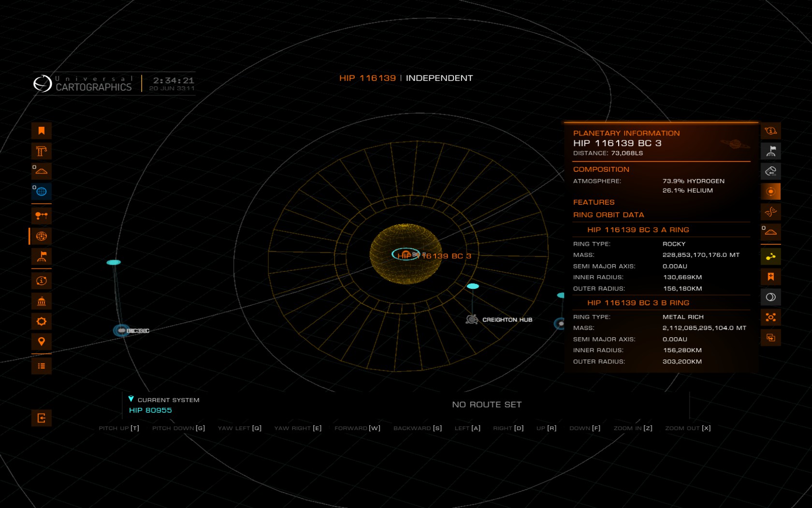This screenshot has height=508, width=812.
Task: Focus target with the crosshair frame icon
Action: pyautogui.click(x=771, y=317)
